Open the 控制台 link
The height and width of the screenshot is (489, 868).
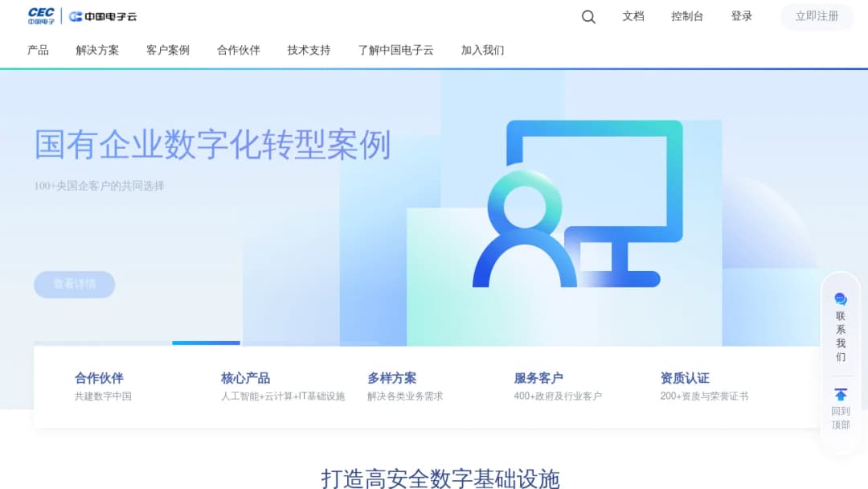coord(687,16)
